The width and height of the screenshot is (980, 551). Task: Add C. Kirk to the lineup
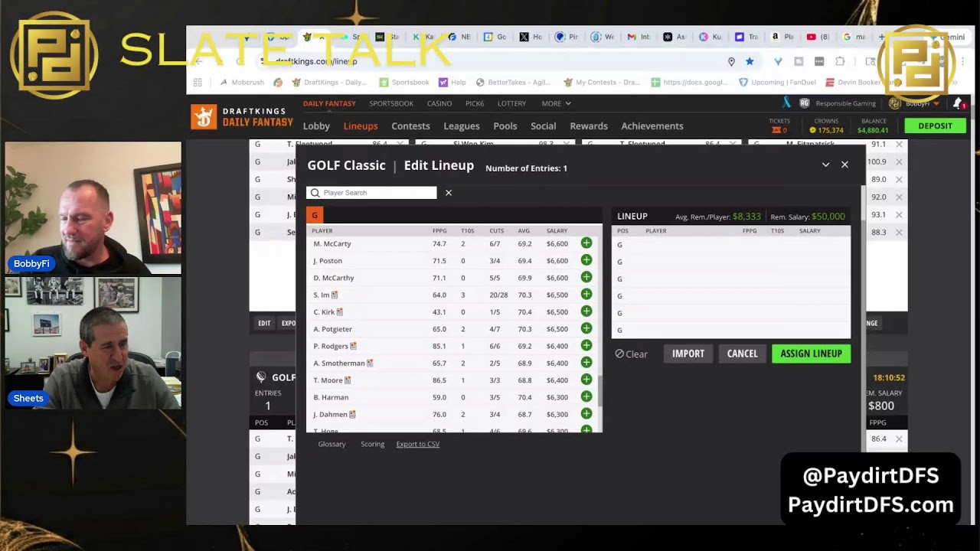point(586,311)
